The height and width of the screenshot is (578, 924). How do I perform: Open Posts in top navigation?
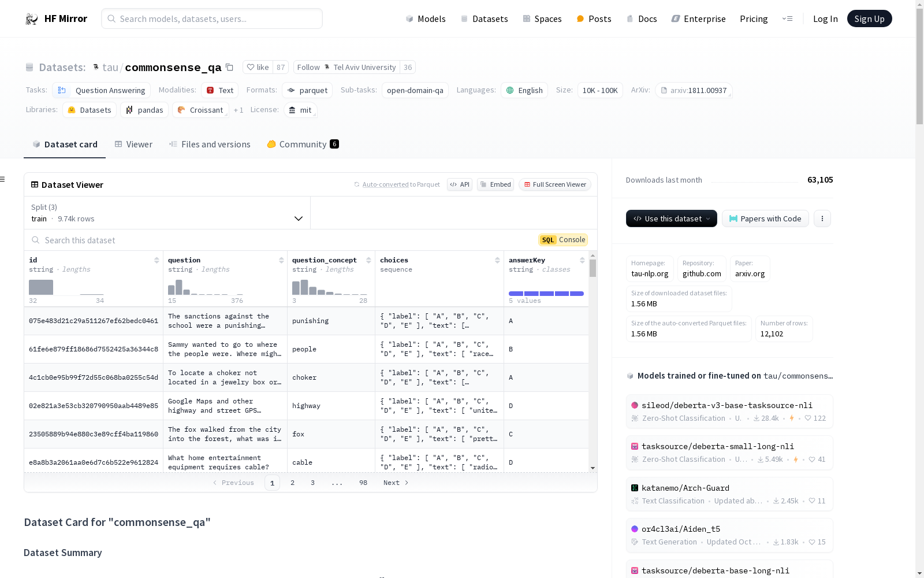click(594, 18)
